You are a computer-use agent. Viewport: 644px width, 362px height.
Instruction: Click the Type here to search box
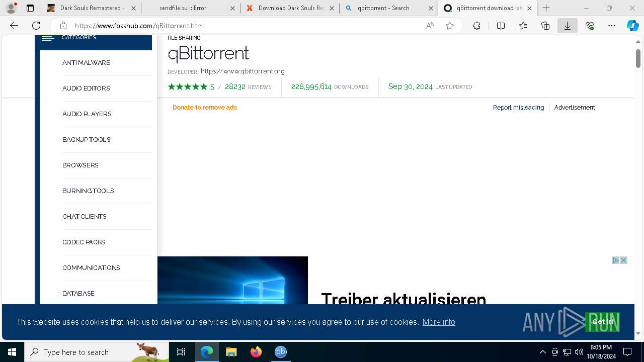97,352
